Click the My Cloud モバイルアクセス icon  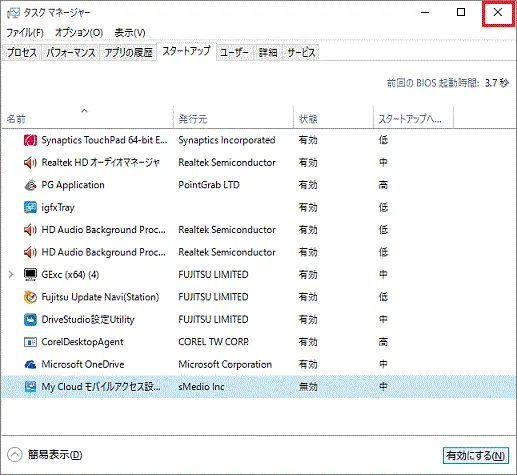30,387
